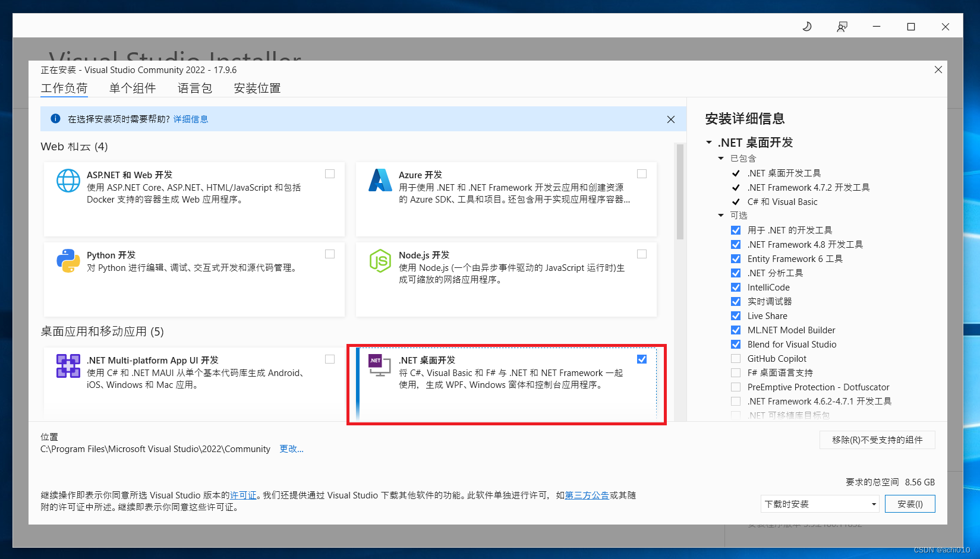
Task: Check the Node.js 开发 workload checkbox
Action: [642, 254]
